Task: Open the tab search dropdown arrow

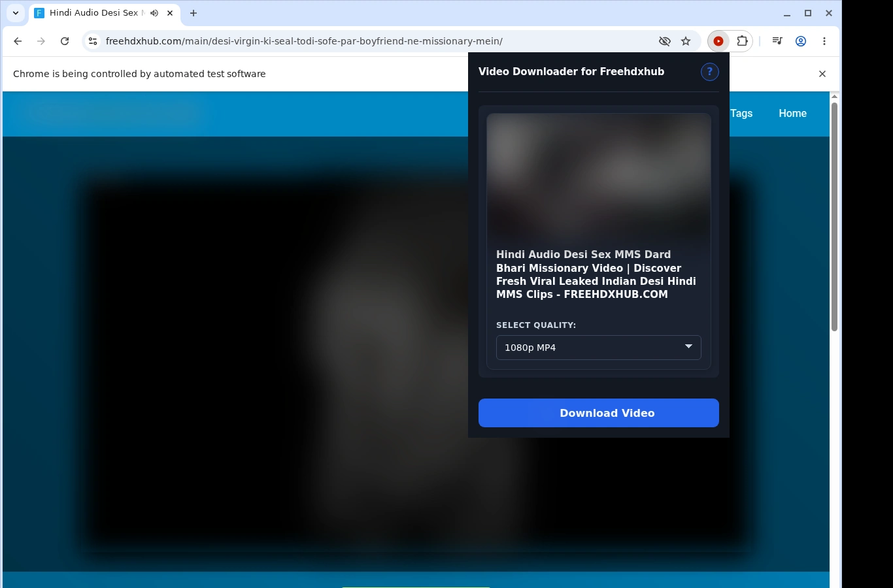Action: coord(16,13)
